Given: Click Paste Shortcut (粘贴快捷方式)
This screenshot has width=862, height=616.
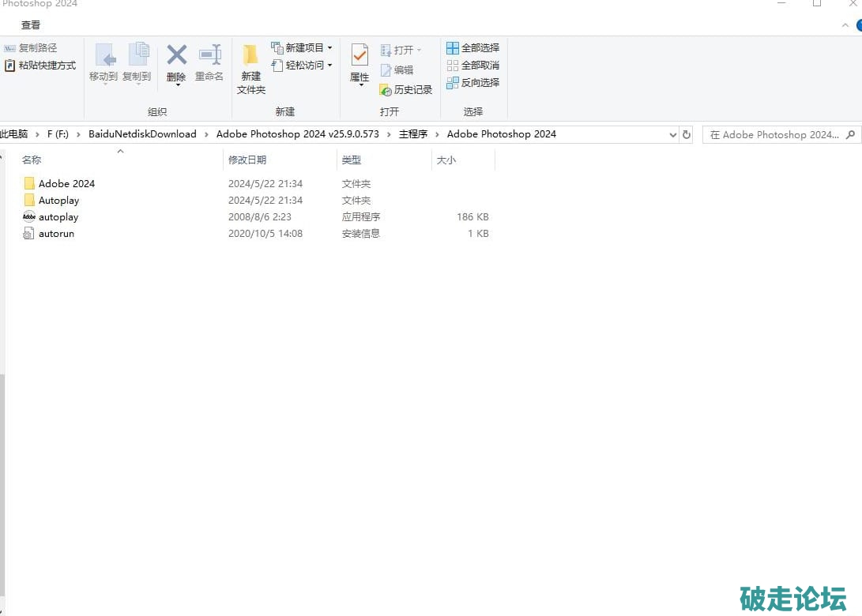Looking at the screenshot, I should [x=41, y=66].
